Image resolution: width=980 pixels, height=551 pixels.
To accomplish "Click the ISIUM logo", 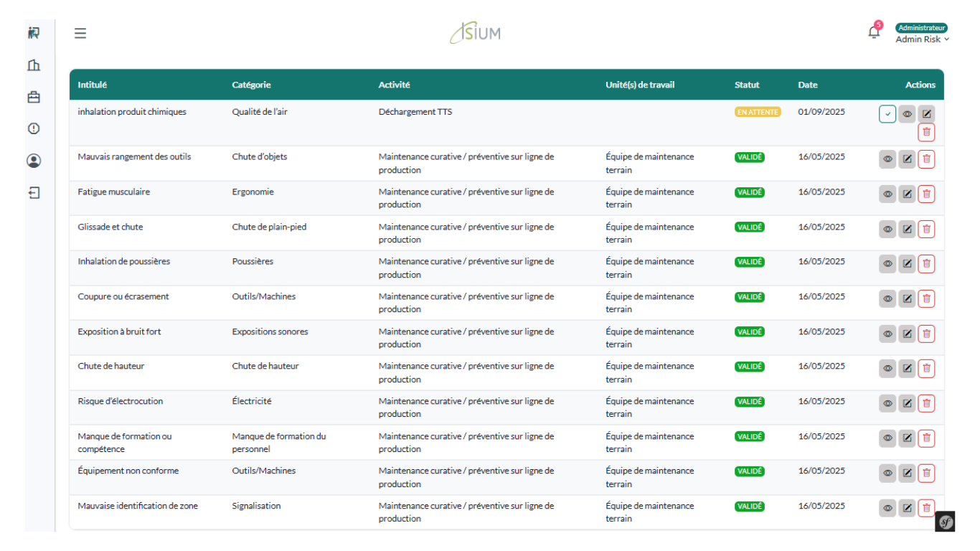I will pyautogui.click(x=476, y=33).
